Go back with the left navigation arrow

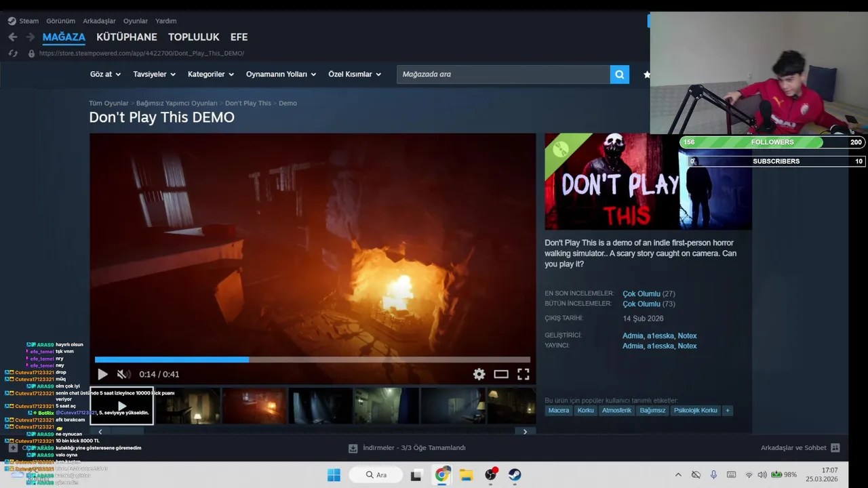click(x=13, y=37)
